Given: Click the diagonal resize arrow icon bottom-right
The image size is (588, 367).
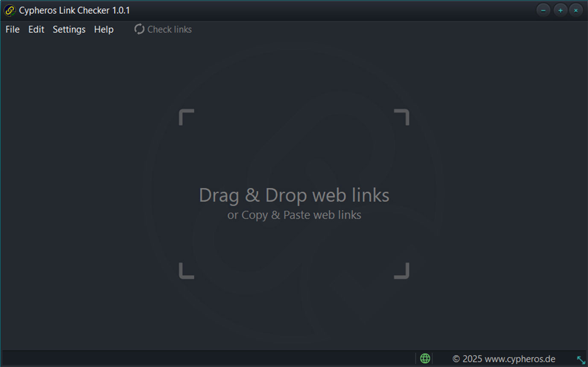Looking at the screenshot, I should [581, 360].
